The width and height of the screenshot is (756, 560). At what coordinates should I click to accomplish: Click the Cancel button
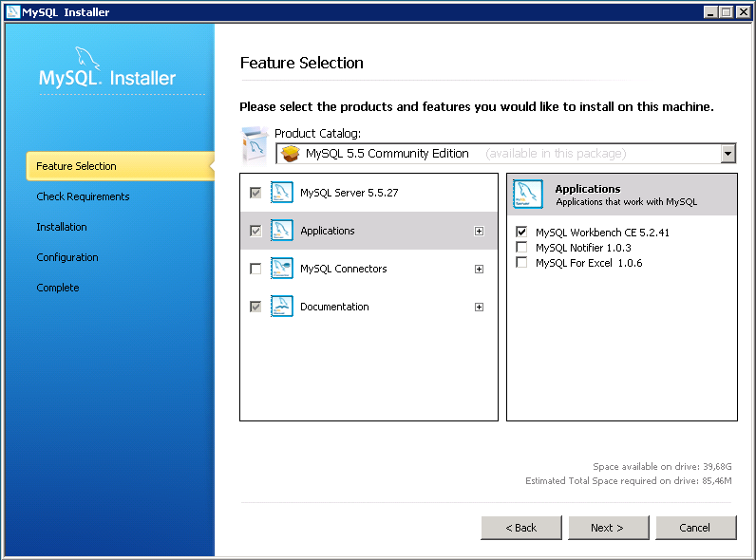point(696,528)
